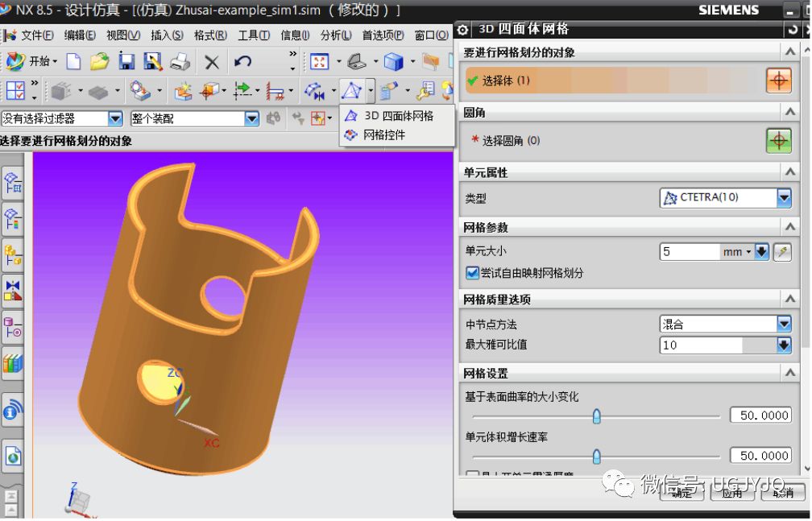Save the file with floppy disk icon
Screen dimensions: 812x521
[x=126, y=62]
